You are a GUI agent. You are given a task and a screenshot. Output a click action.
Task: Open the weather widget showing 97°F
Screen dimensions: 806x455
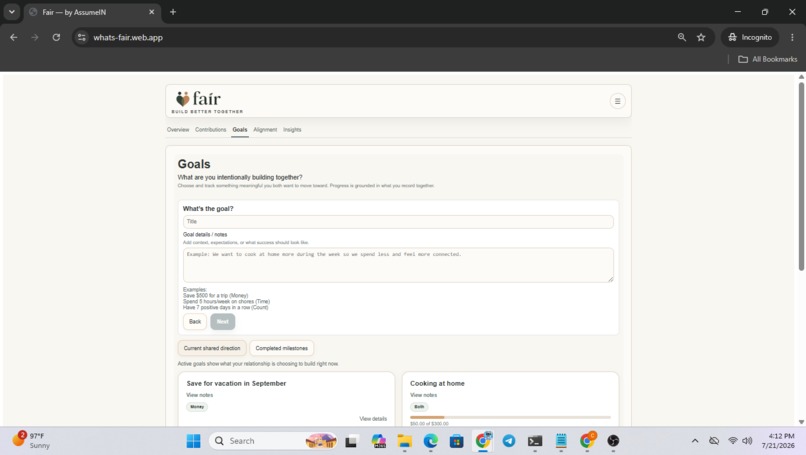click(31, 441)
